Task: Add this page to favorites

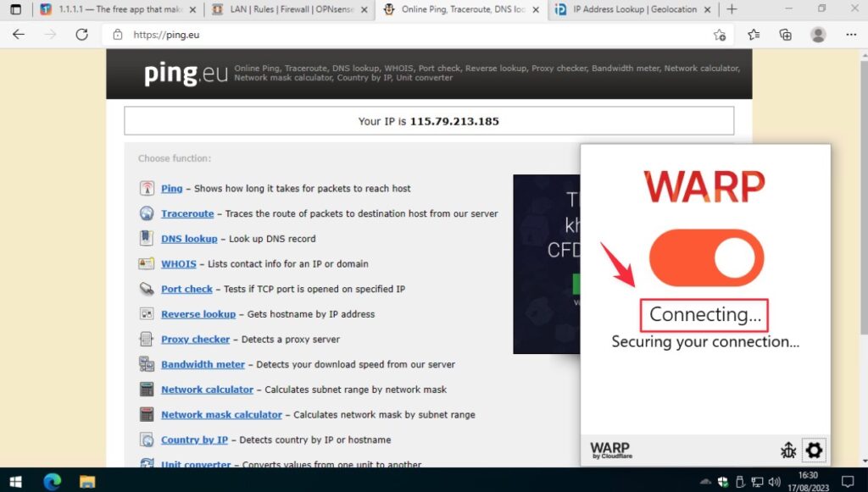Action: click(x=719, y=35)
